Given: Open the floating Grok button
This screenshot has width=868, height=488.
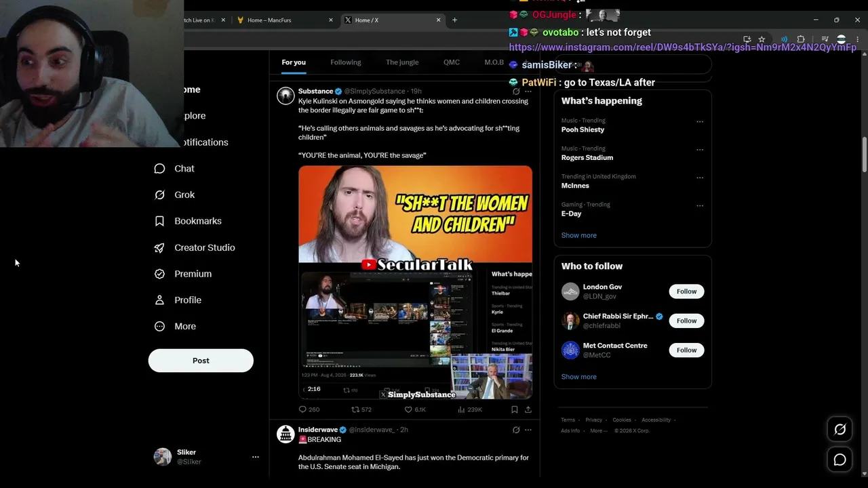Looking at the screenshot, I should [840, 430].
